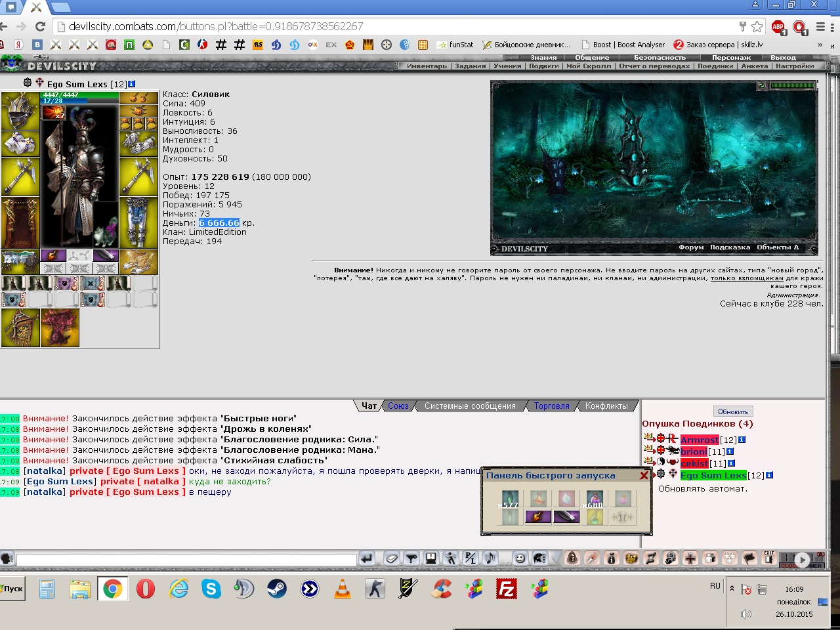840x630 pixels.
Task: Click the Обновить button in players list
Action: 732,411
